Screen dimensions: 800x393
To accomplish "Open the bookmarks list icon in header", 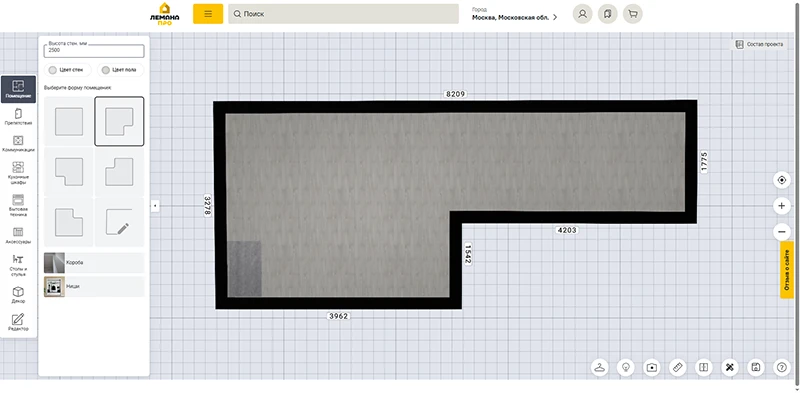I will tap(608, 14).
